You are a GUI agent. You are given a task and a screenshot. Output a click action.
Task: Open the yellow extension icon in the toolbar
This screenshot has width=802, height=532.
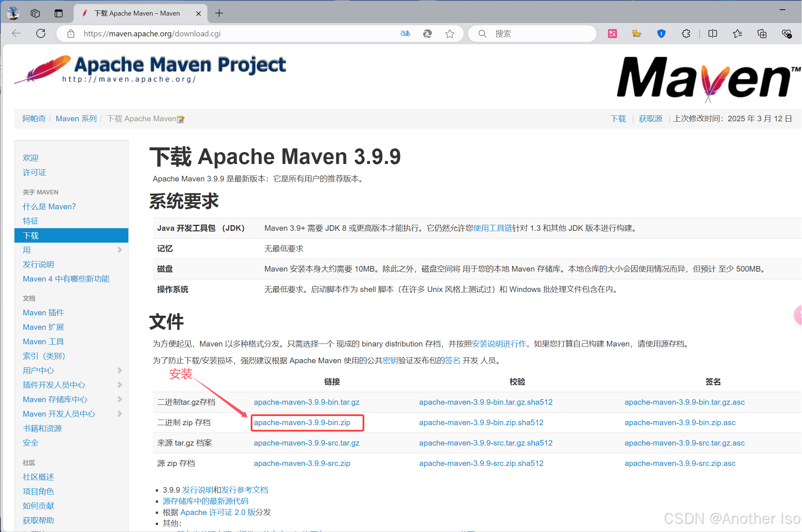[637, 34]
